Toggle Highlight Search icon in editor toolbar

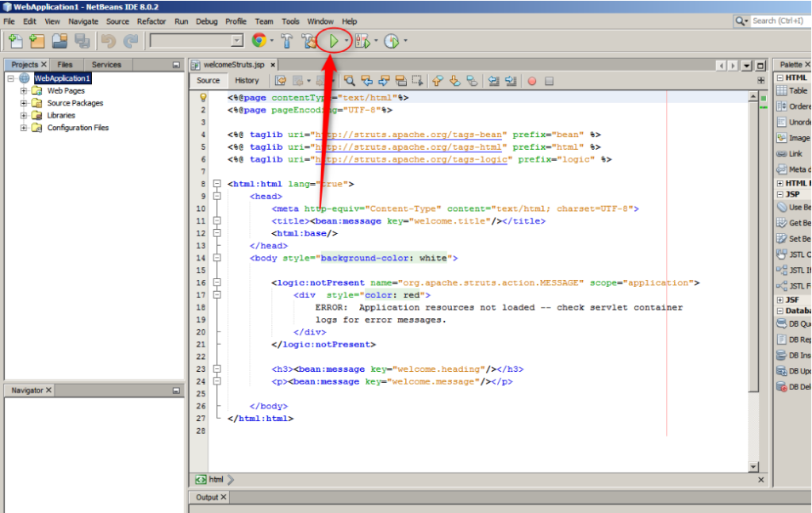coord(400,81)
